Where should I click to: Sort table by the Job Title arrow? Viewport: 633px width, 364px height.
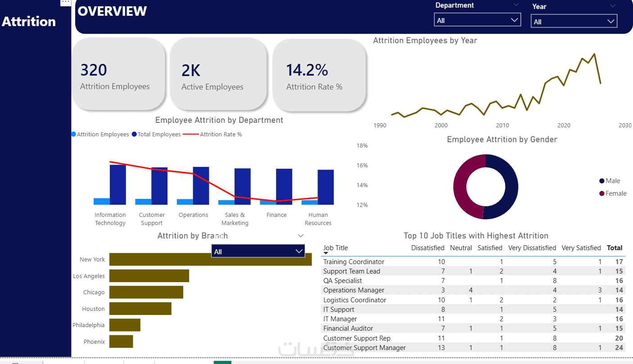click(x=326, y=253)
